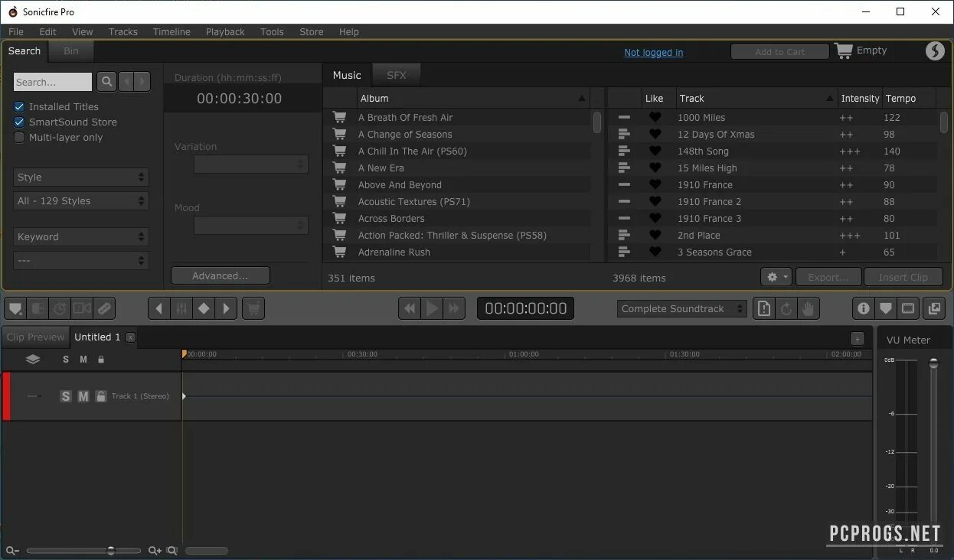Click the timing clock tool icon
The image size is (954, 560).
pos(60,308)
